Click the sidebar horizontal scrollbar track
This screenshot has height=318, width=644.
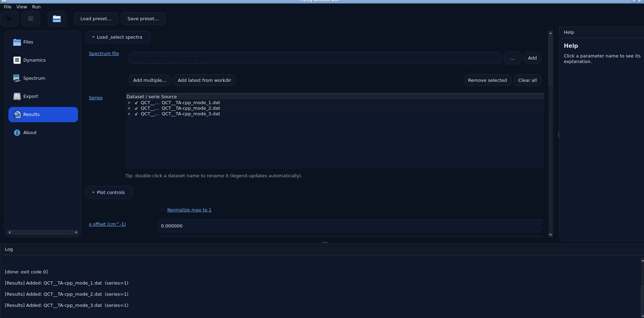coord(43,232)
